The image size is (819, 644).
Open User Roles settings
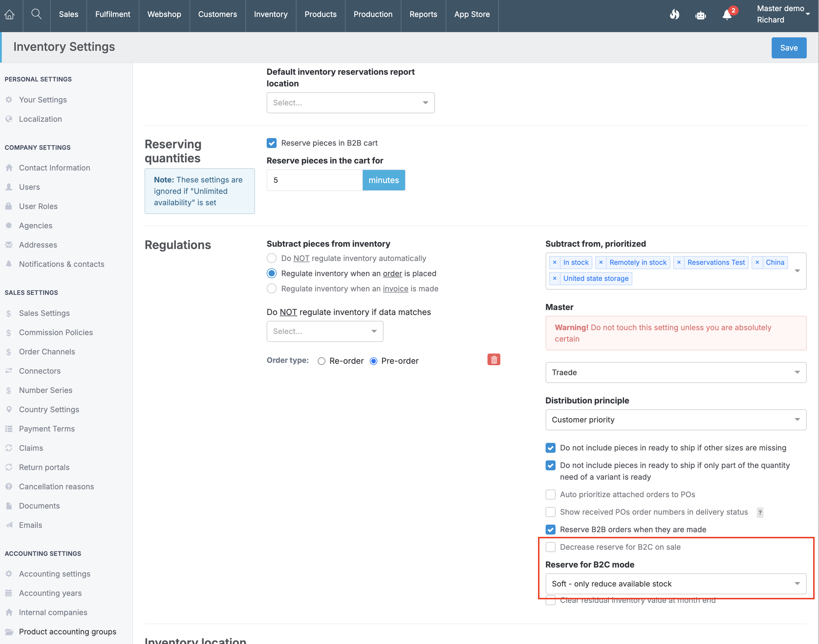pyautogui.click(x=38, y=206)
